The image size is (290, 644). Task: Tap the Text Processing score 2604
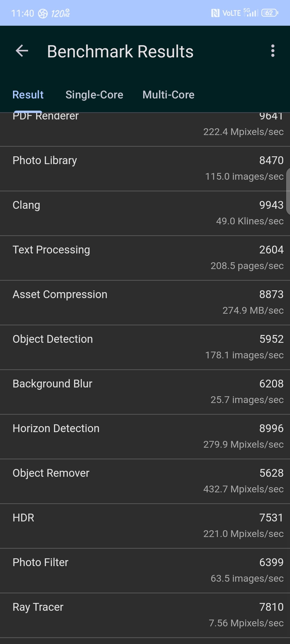point(271,250)
